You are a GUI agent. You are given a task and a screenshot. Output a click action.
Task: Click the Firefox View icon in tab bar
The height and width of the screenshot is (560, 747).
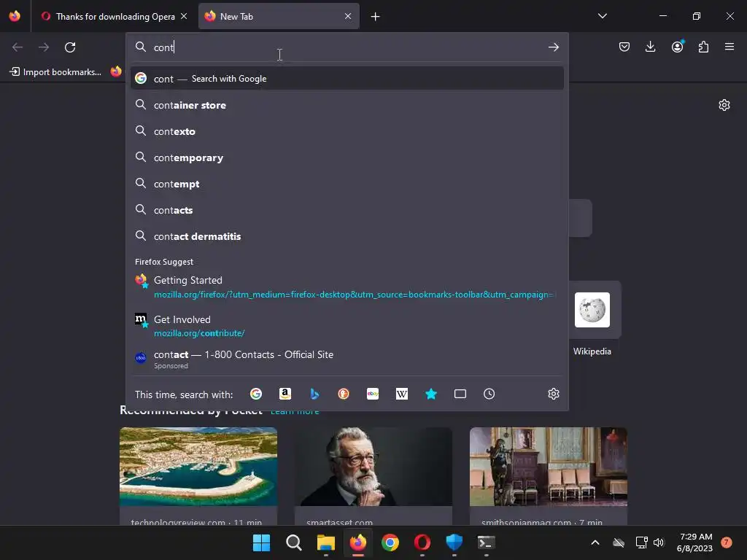pos(15,16)
